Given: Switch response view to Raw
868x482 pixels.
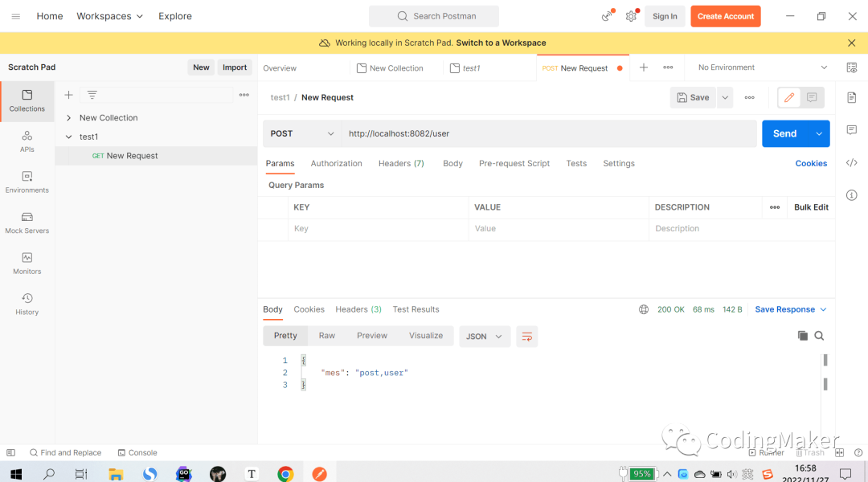Looking at the screenshot, I should coord(326,336).
